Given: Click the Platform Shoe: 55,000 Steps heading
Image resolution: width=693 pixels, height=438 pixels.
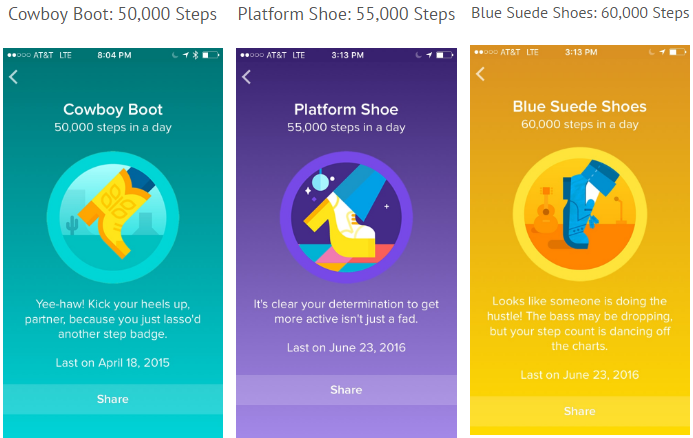Looking at the screenshot, I should coord(346,14).
